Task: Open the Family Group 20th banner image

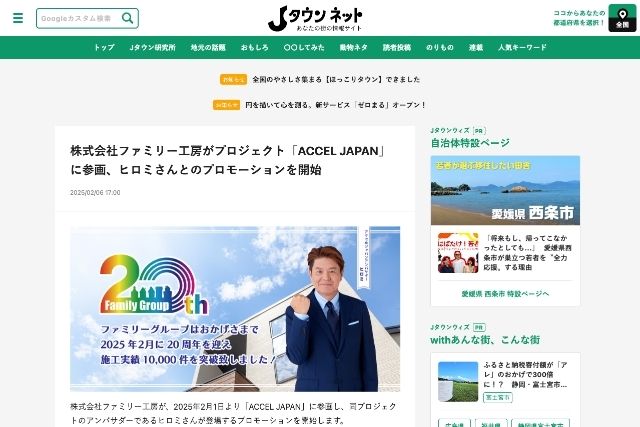Action: [235, 309]
